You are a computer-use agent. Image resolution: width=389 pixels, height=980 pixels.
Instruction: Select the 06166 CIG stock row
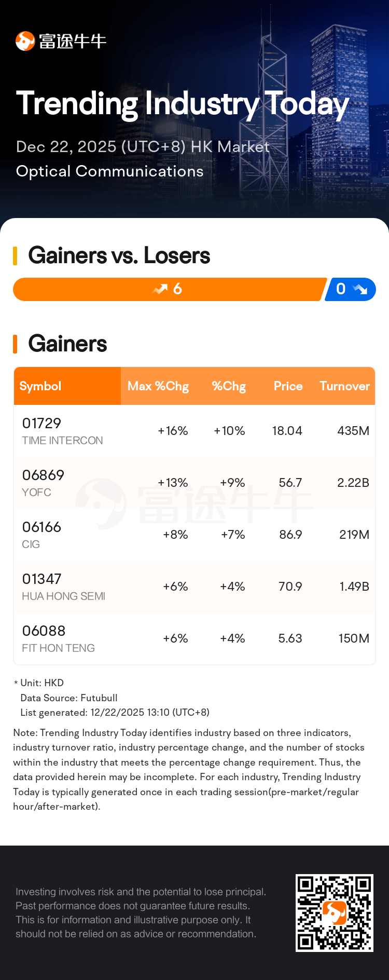coord(194,535)
